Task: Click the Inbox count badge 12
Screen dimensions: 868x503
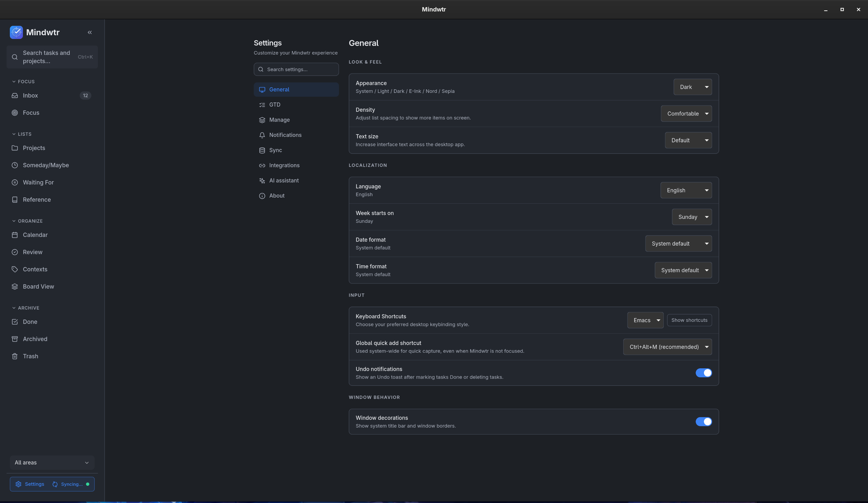Action: pos(85,96)
